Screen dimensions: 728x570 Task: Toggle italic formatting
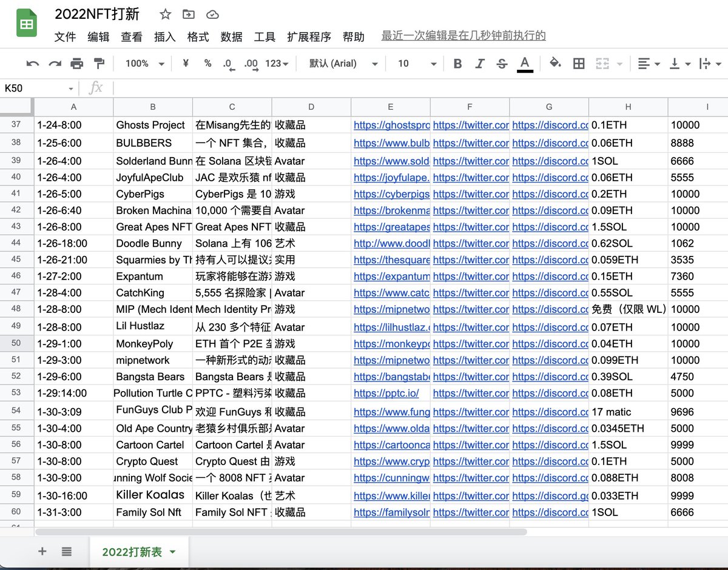point(480,64)
